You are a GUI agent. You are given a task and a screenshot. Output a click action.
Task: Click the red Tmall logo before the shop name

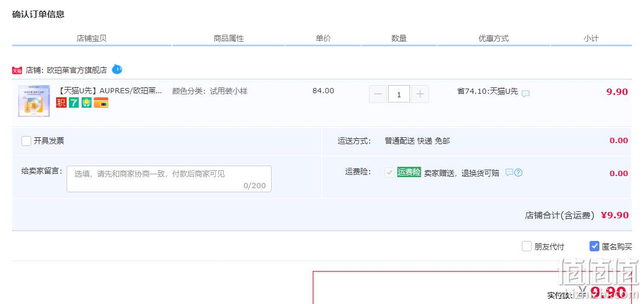point(17,71)
